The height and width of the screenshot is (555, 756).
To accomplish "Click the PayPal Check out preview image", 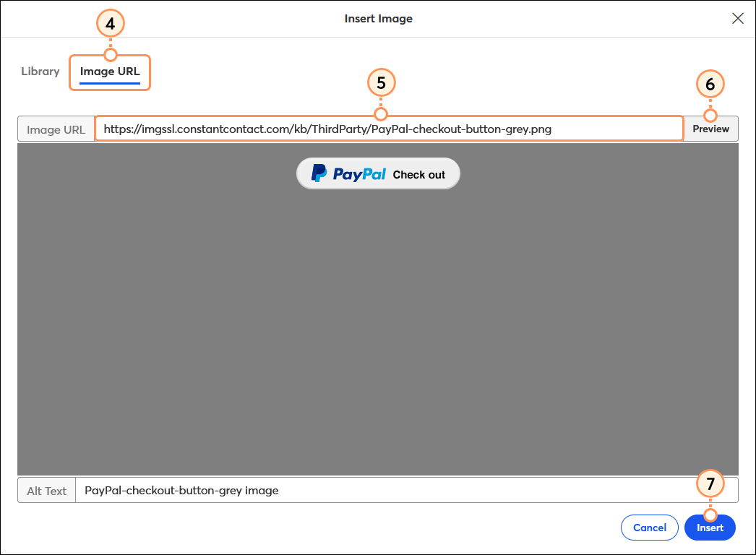I will 378,173.
